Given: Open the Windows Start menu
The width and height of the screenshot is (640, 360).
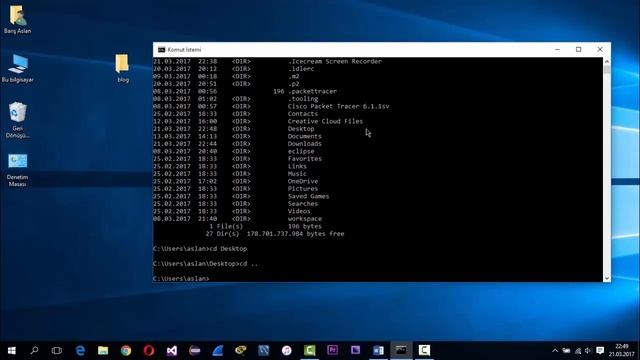Looking at the screenshot, I should [x=11, y=350].
